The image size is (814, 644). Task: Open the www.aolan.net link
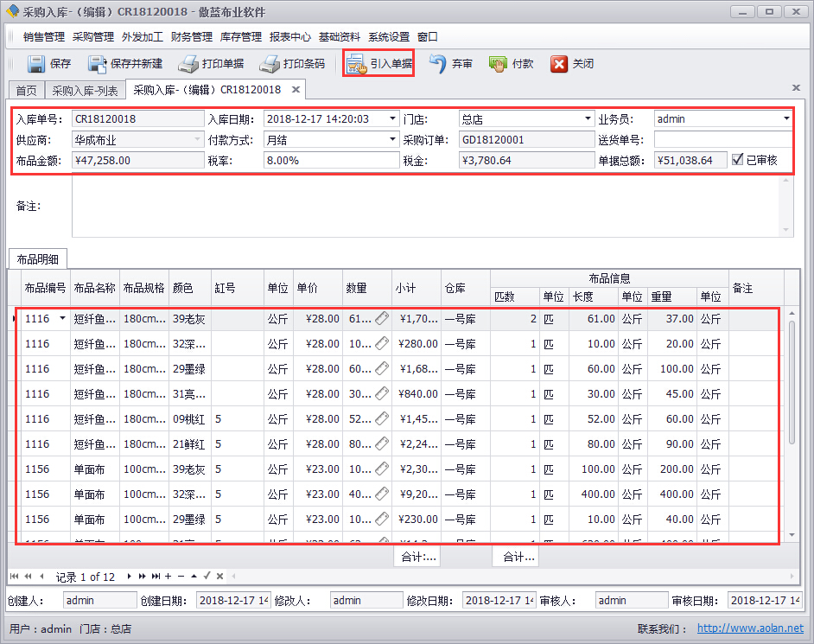point(749,628)
